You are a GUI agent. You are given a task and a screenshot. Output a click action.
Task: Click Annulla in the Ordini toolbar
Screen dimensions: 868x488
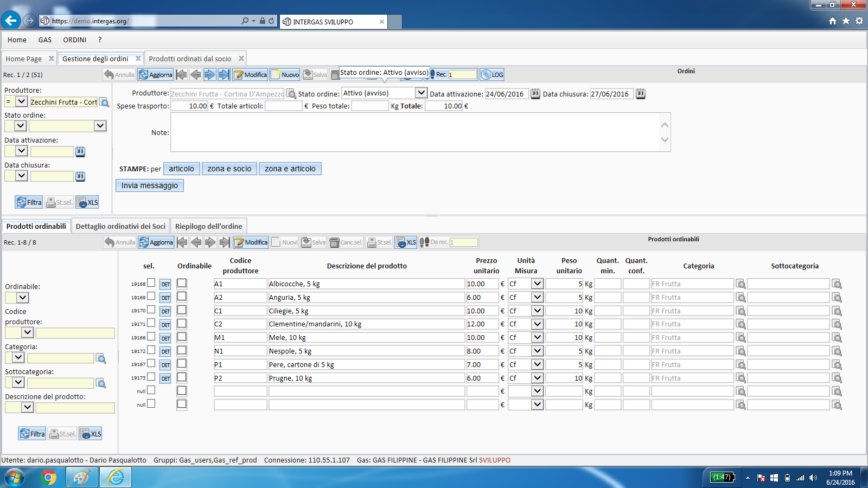(119, 75)
